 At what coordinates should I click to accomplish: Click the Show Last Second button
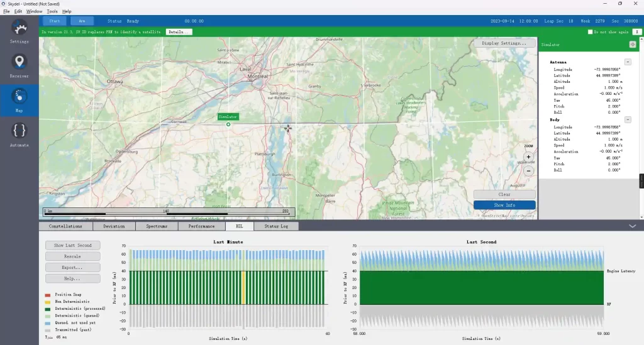tap(72, 245)
